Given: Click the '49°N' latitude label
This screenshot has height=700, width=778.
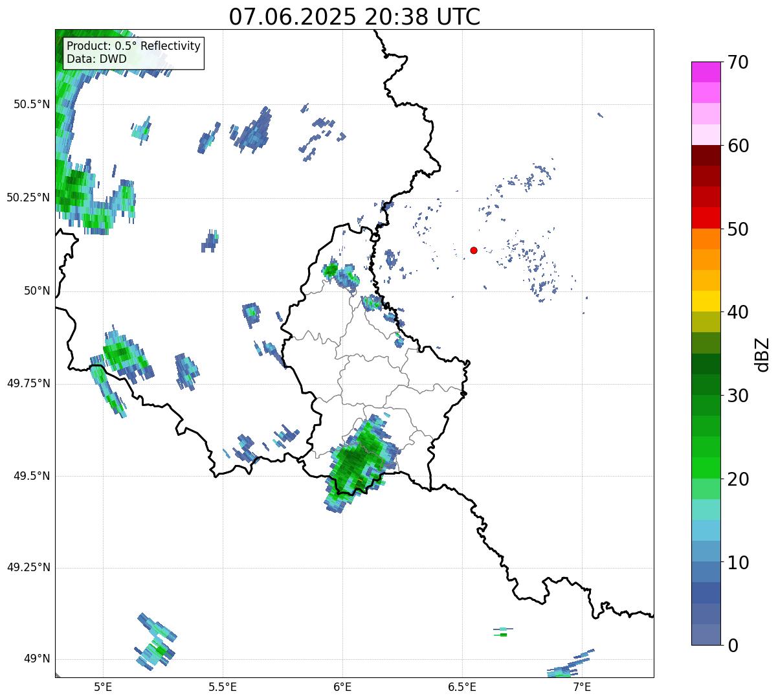Looking at the screenshot, I should 36,659.
